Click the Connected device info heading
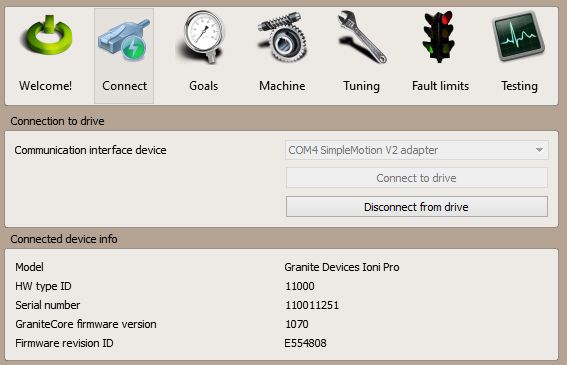 tap(64, 239)
